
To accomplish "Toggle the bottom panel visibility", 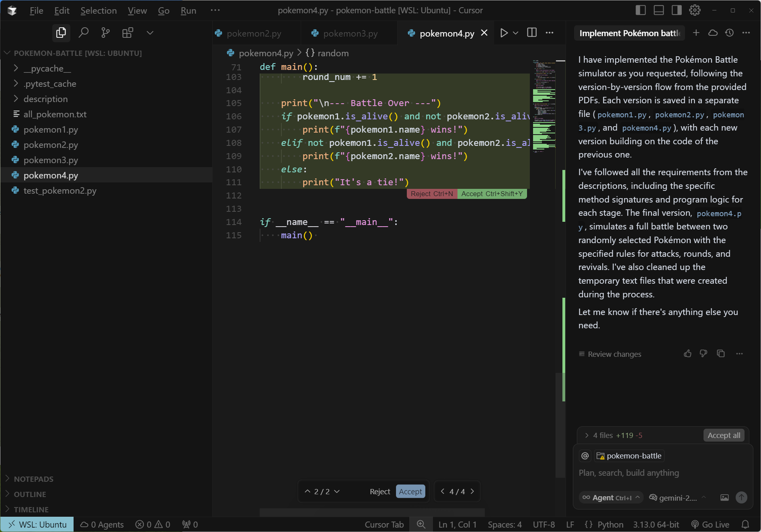I will click(x=658, y=10).
